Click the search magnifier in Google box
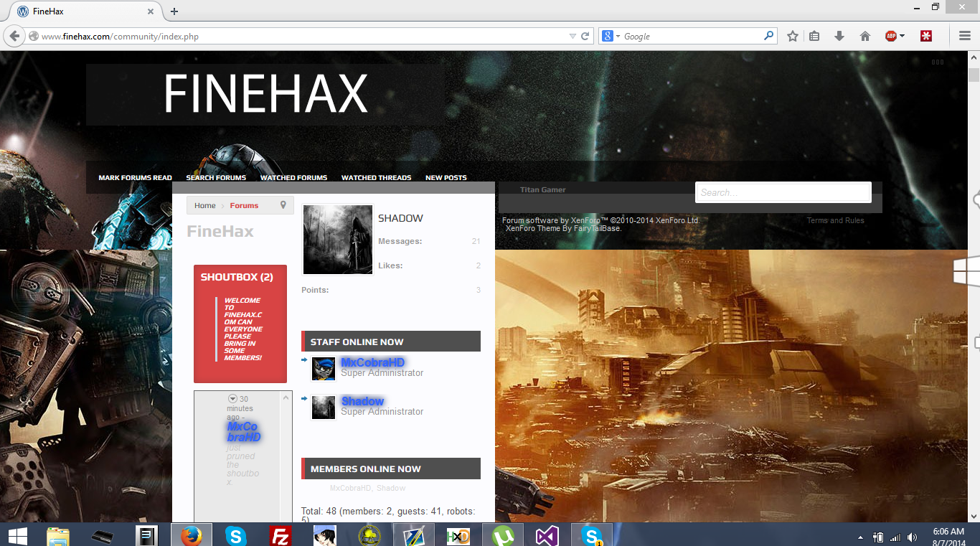Screen dimensions: 980x546 tap(768, 36)
